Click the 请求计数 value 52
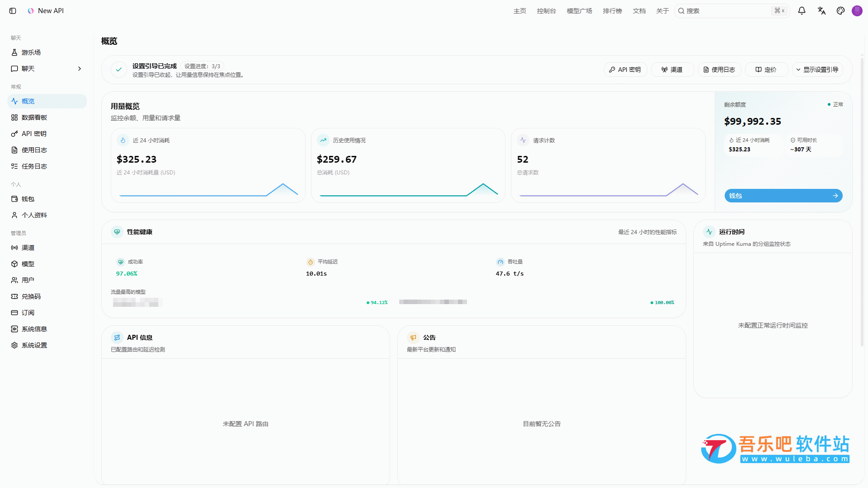This screenshot has width=868, height=488. point(523,160)
